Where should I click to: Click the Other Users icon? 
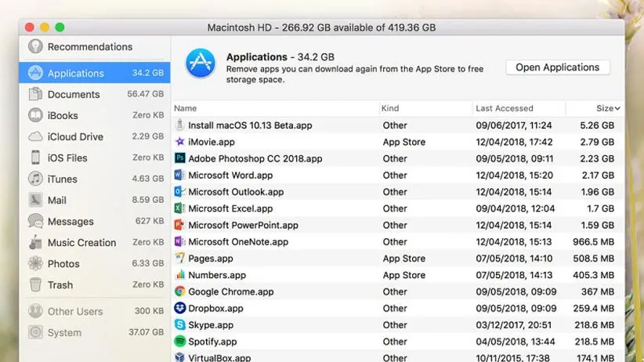35,311
